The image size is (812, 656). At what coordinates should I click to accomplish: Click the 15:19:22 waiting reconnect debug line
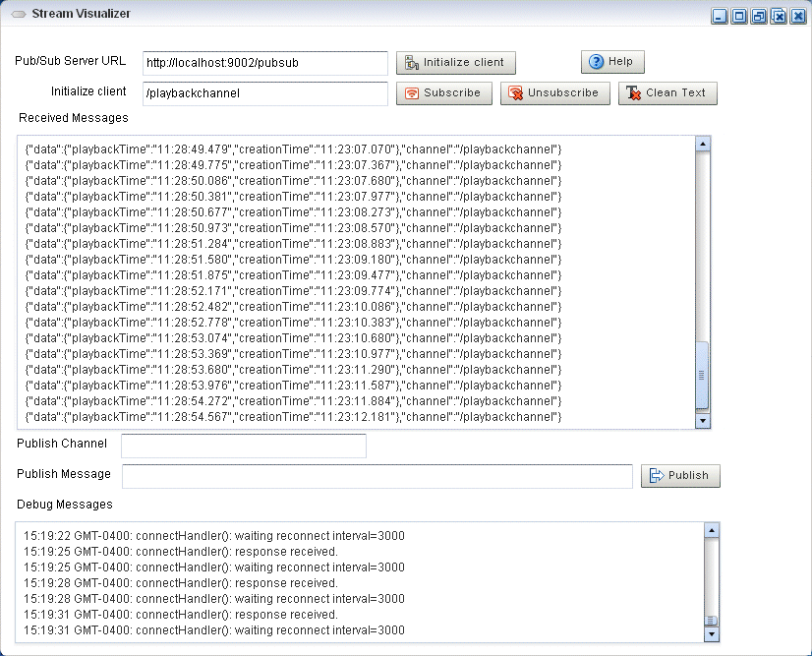(214, 536)
